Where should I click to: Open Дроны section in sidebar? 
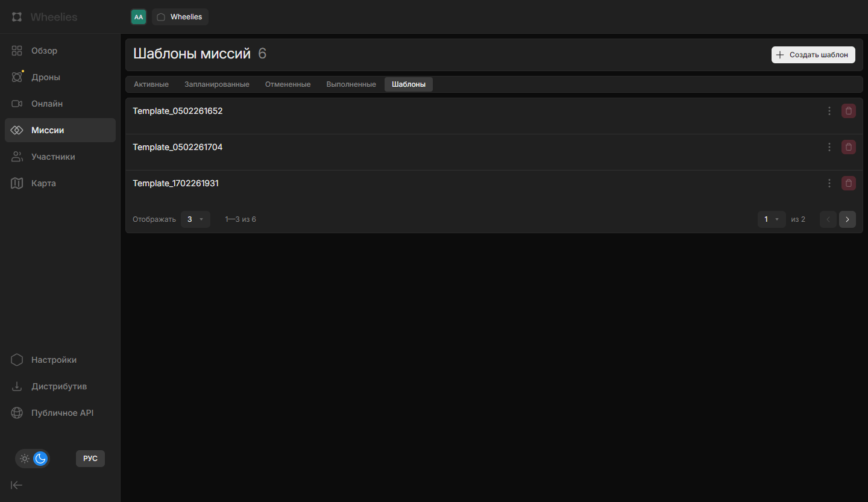point(45,77)
